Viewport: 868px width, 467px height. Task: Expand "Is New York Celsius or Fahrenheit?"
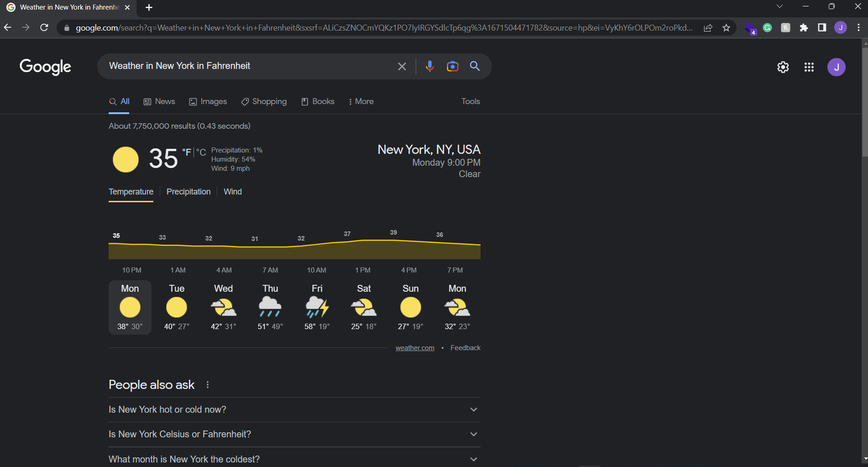294,434
